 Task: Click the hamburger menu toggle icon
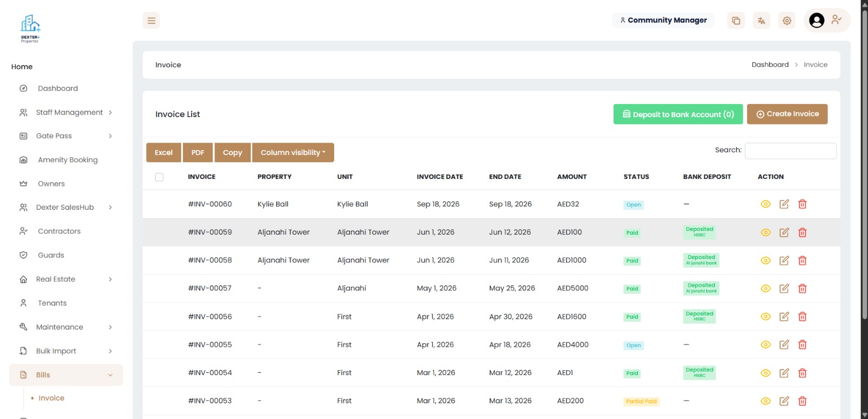tap(151, 21)
